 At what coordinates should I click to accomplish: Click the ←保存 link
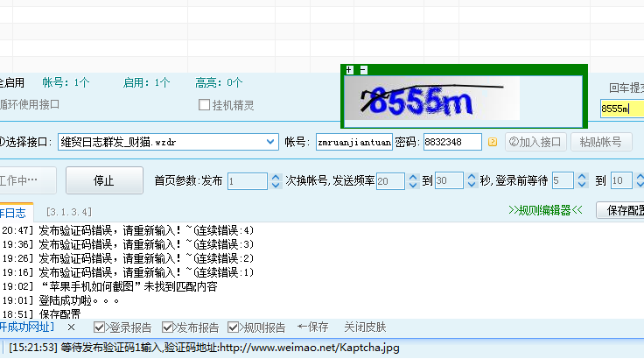point(313,327)
